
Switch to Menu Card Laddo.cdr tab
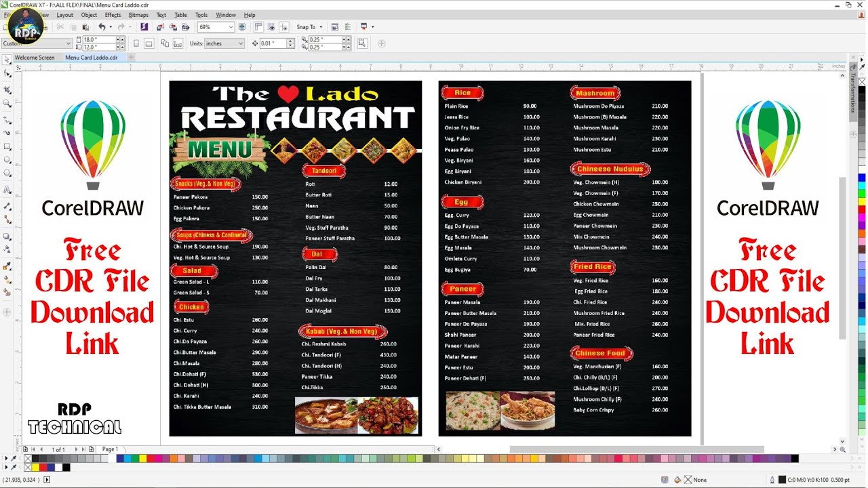[92, 58]
